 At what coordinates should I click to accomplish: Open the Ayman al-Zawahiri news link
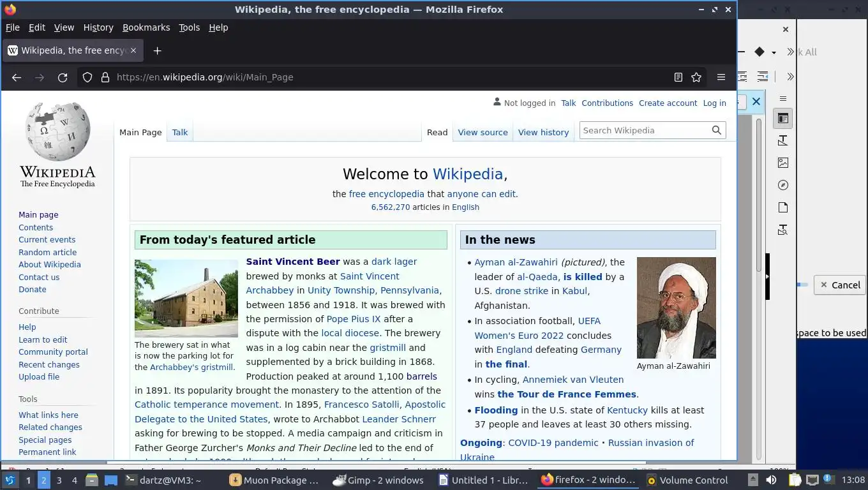click(516, 262)
